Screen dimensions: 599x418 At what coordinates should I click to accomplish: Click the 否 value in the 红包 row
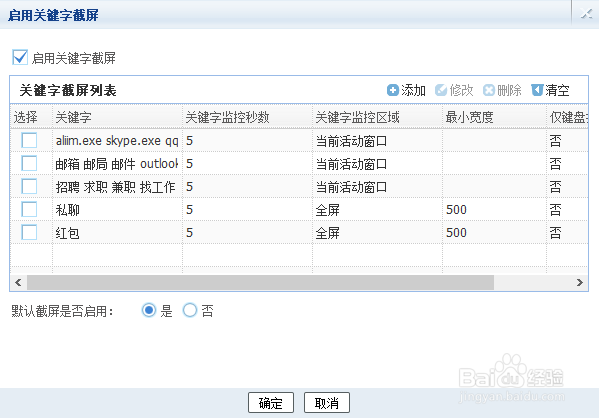[x=555, y=233]
